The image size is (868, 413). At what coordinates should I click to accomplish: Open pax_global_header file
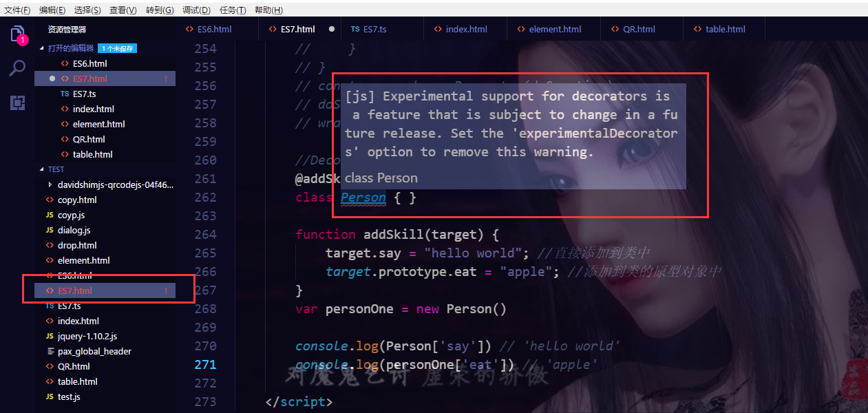(x=105, y=351)
